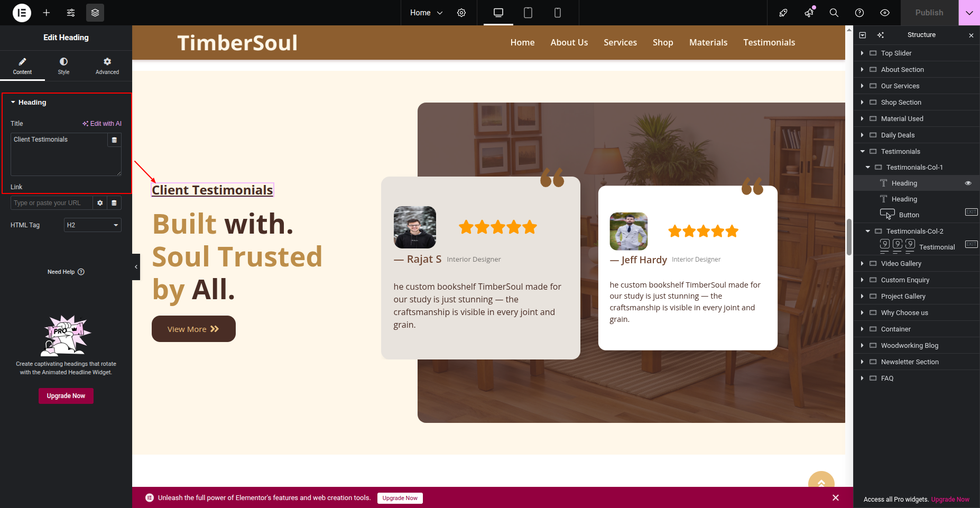This screenshot has width=980, height=508.
Task: Click Edit with AI link
Action: (101, 124)
